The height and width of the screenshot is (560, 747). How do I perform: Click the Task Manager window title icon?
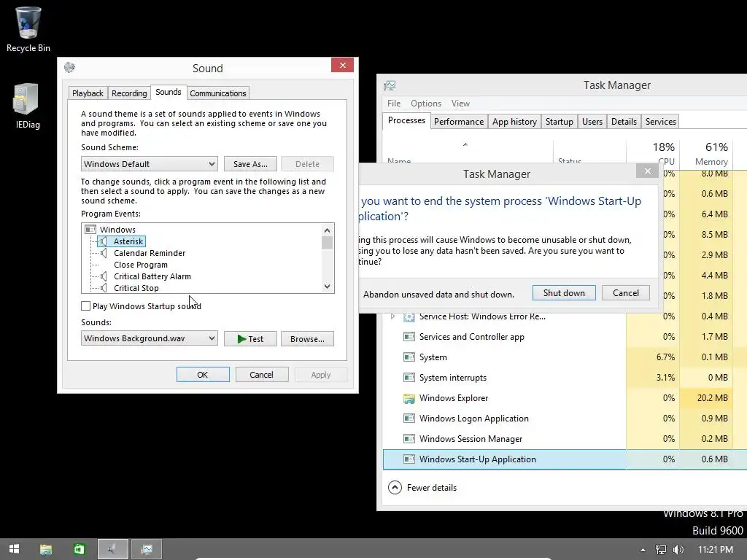coord(390,85)
